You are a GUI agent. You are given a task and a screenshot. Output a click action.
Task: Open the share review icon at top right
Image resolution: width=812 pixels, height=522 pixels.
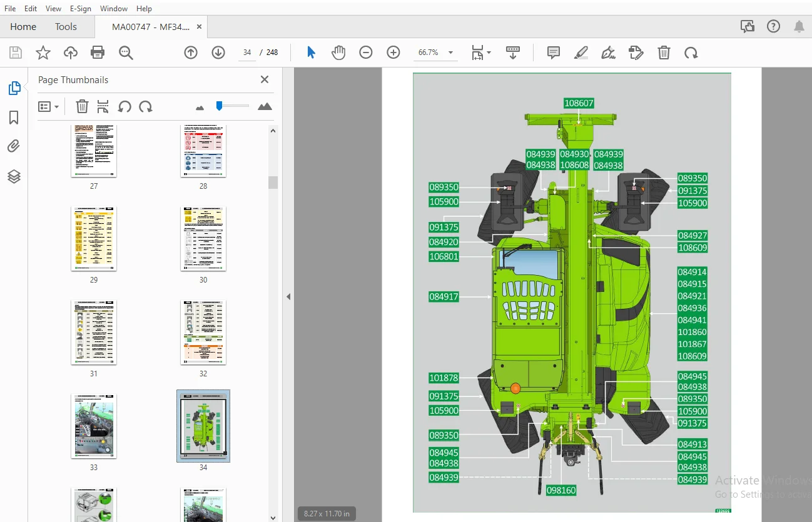click(x=747, y=26)
